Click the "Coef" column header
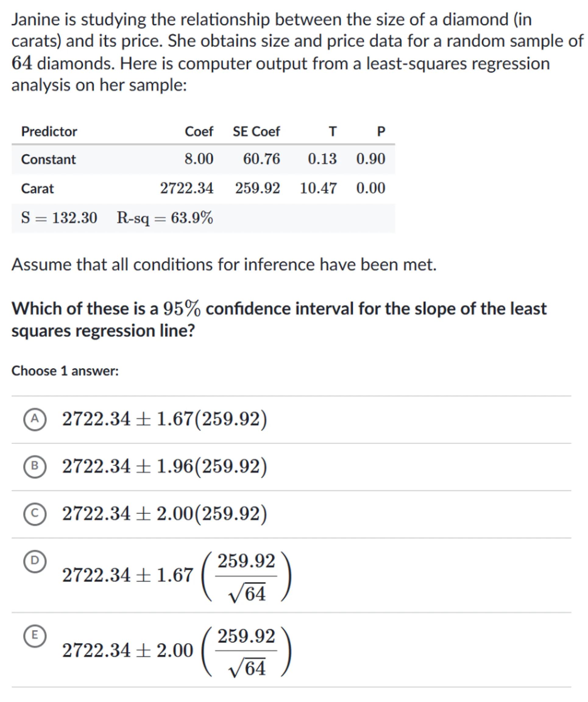588x702 pixels. click(199, 131)
